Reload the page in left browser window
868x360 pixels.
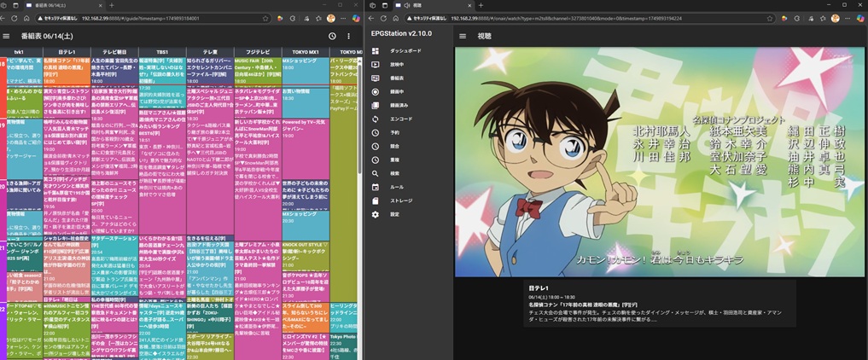pos(15,18)
